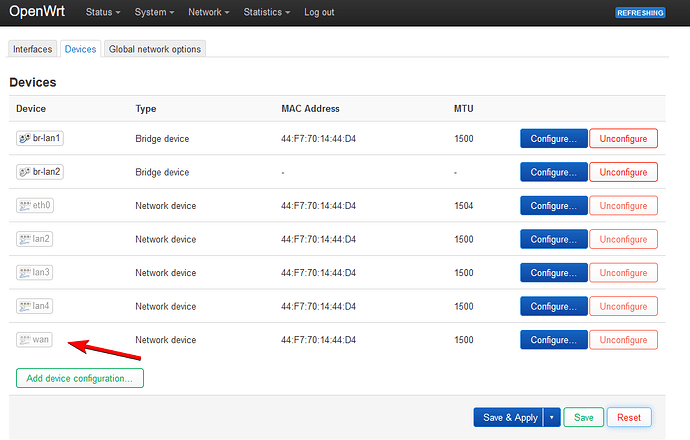Click the MAC address in br-lan1 row
This screenshot has width=690, height=440.
coord(319,139)
